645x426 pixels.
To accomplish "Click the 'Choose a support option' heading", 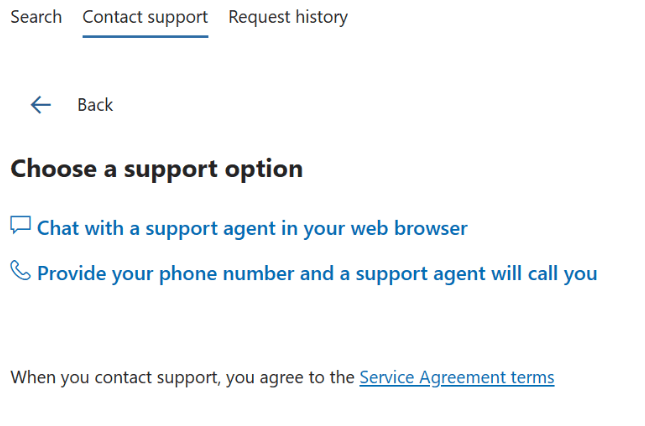I will pyautogui.click(x=156, y=169).
